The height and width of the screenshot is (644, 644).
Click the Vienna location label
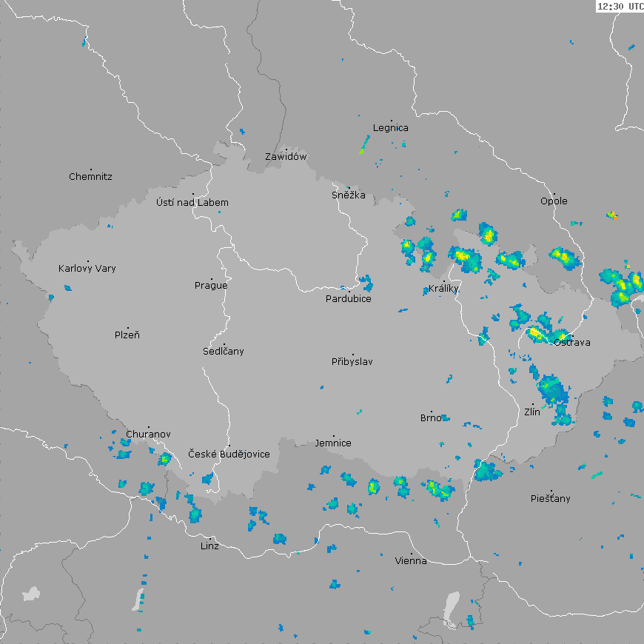pyautogui.click(x=411, y=560)
